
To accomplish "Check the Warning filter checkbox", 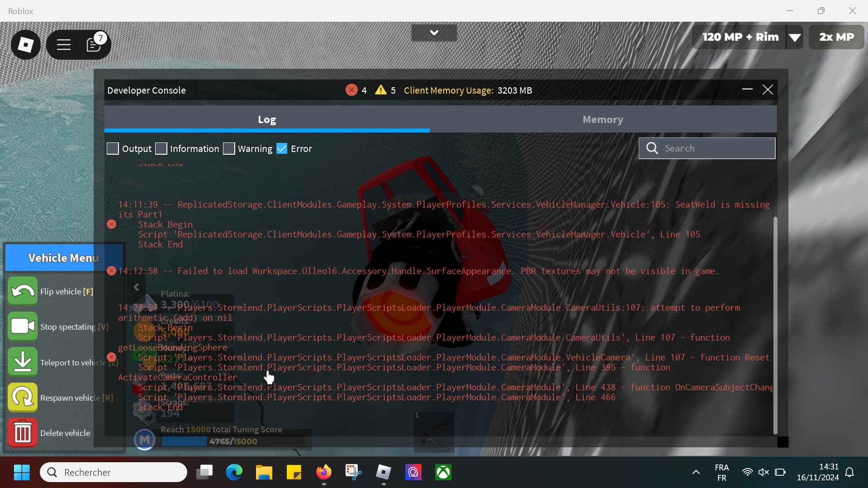I will pos(229,148).
